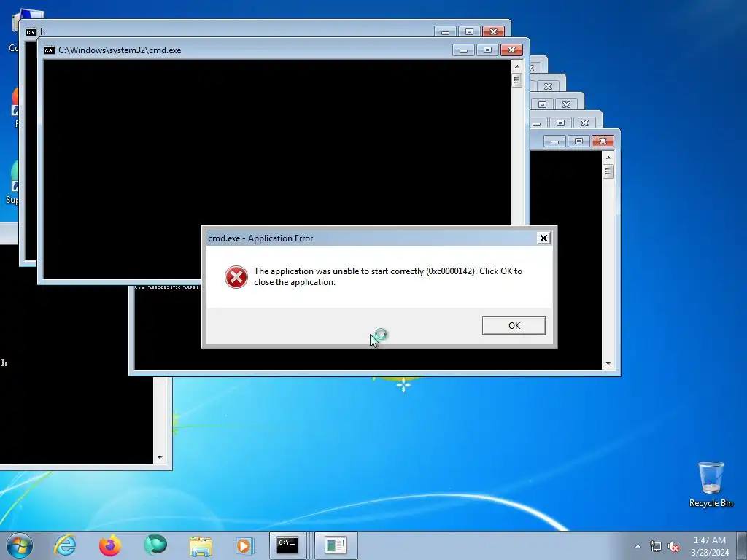Minimize the window titled h

(445, 32)
